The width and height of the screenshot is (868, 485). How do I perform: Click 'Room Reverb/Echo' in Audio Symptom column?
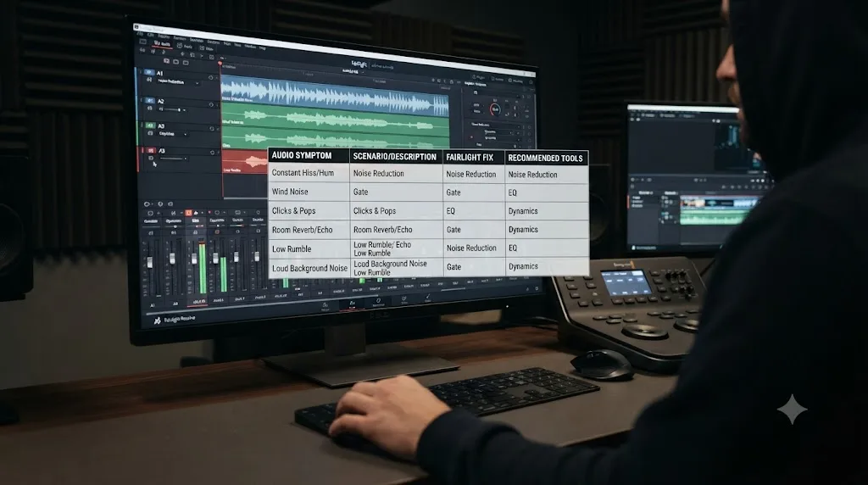coord(303,230)
